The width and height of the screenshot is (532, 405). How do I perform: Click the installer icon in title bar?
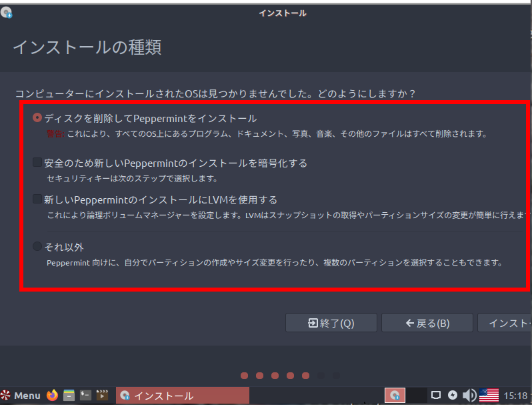pyautogui.click(x=7, y=13)
